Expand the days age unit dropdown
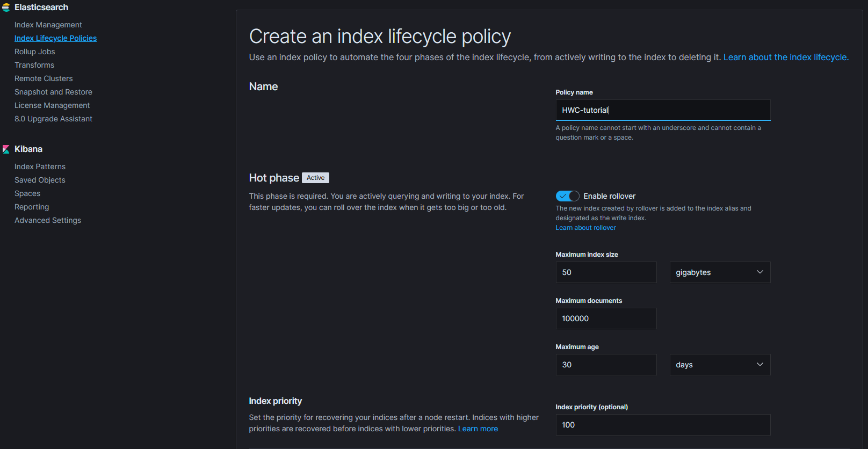 [719, 365]
